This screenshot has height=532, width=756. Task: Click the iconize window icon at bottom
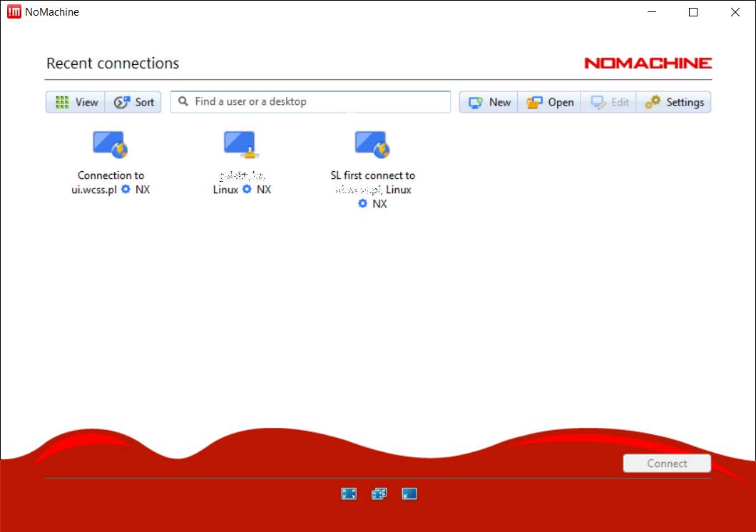[409, 493]
